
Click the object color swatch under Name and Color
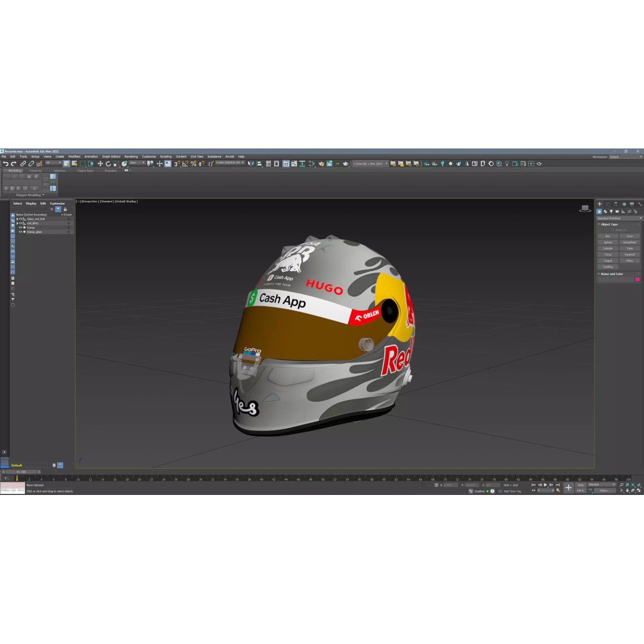point(637,278)
